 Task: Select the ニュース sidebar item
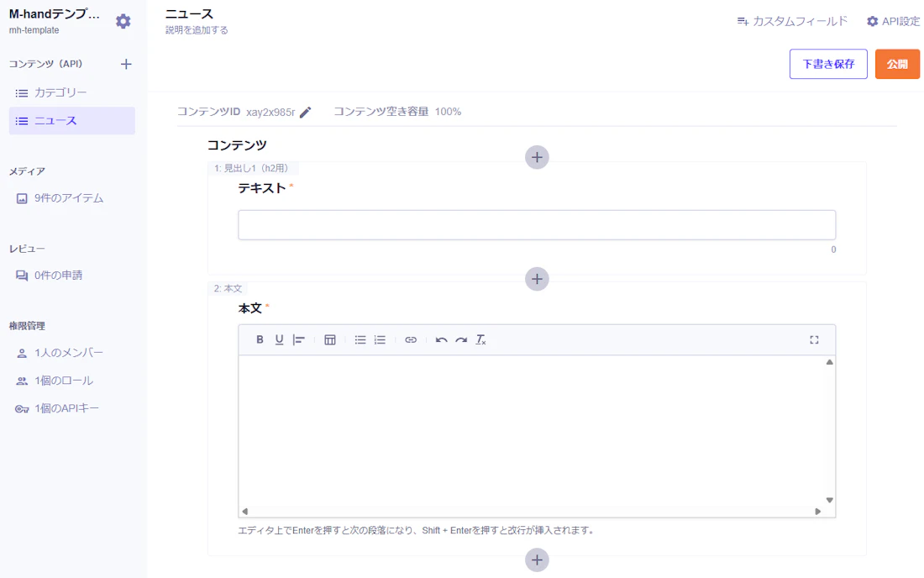pyautogui.click(x=72, y=121)
